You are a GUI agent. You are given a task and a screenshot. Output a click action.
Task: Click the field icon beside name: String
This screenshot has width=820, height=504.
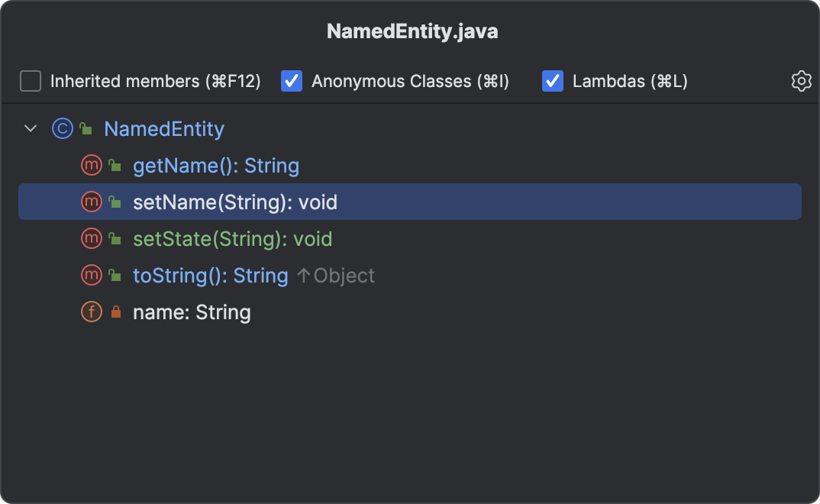92,312
